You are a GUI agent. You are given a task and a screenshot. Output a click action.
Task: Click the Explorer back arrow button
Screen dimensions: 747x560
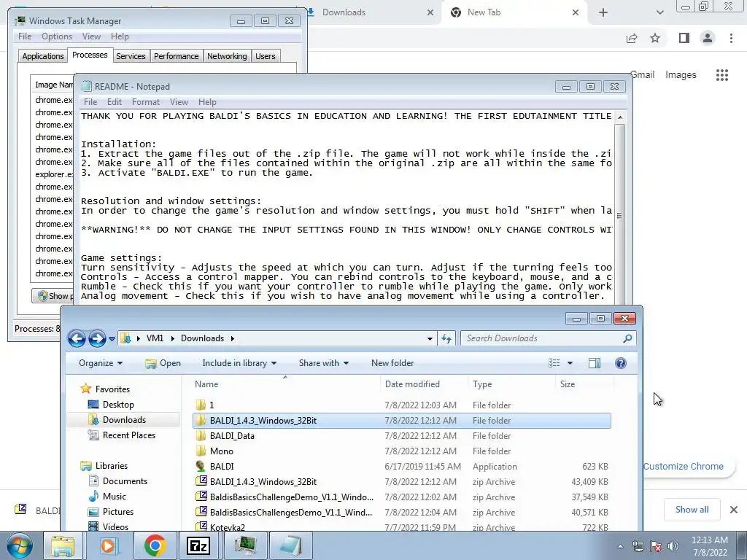tap(77, 338)
